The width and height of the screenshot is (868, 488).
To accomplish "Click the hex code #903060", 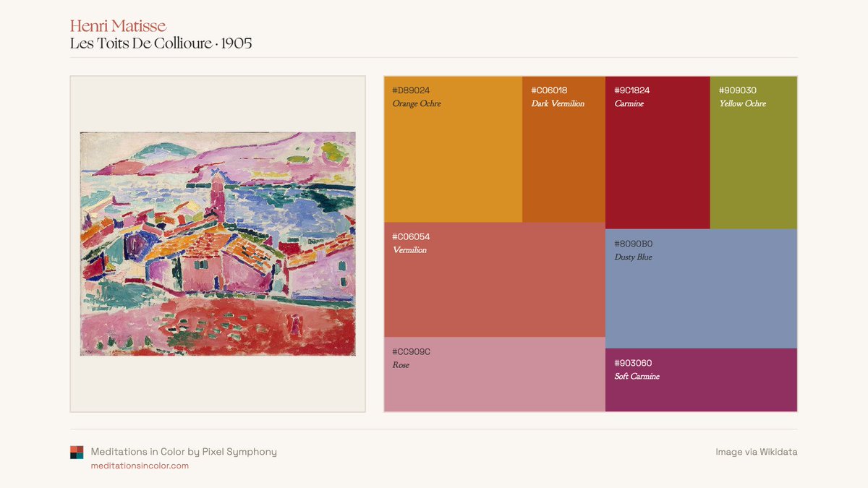I will pyautogui.click(x=633, y=363).
